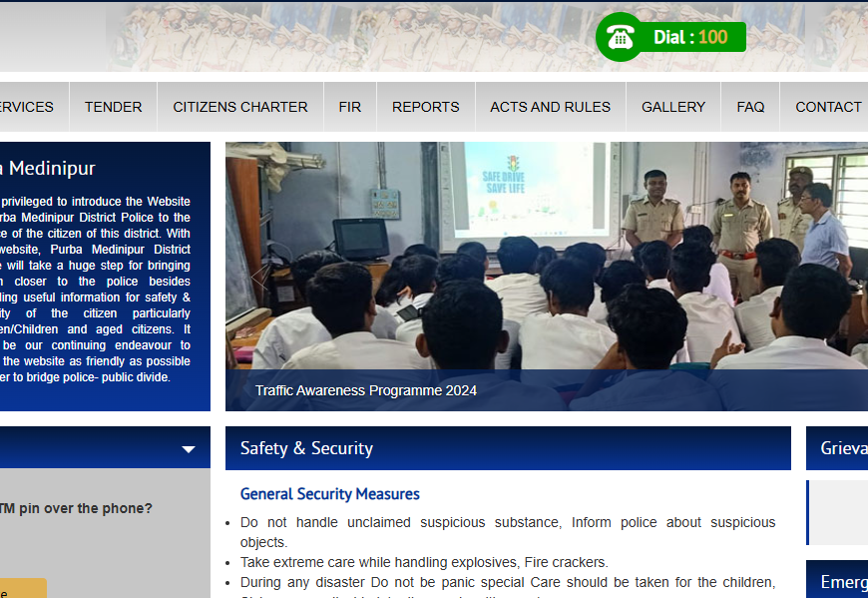Click the Dial 100 emergency number

[690, 37]
